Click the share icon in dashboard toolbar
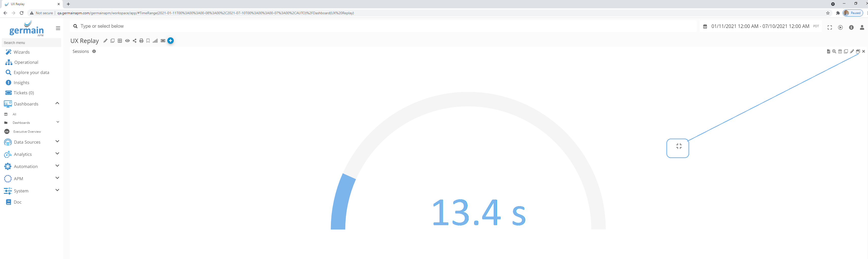Screen dimensions: 868x259 click(x=134, y=41)
